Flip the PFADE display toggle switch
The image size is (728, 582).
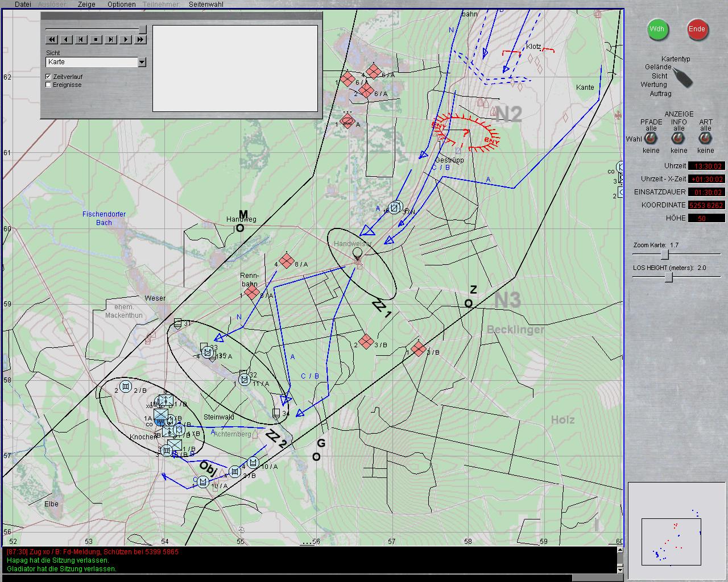point(651,139)
